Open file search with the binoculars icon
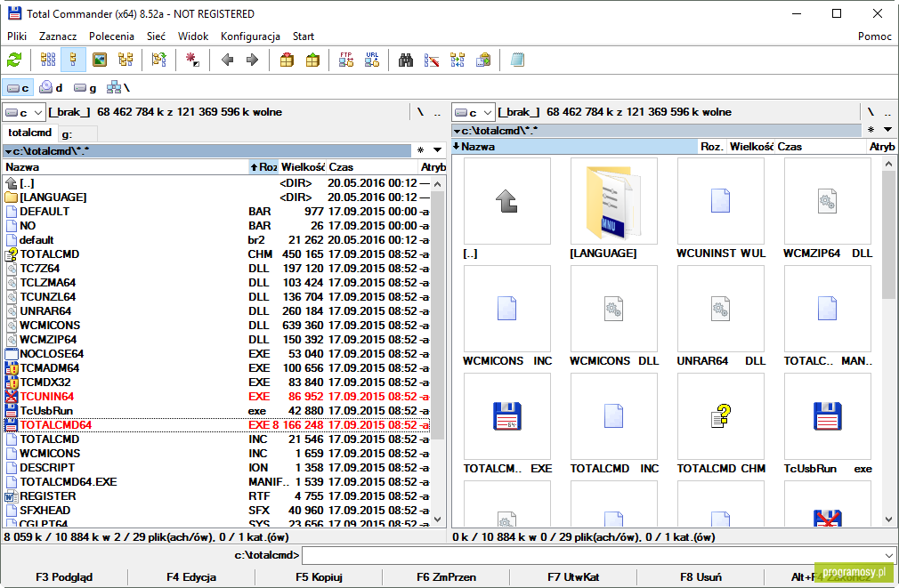 click(406, 60)
